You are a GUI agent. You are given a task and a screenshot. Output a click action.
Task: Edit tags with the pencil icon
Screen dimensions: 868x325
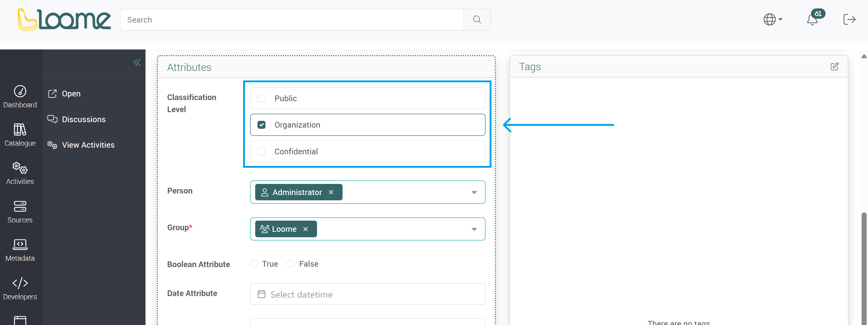tap(834, 66)
